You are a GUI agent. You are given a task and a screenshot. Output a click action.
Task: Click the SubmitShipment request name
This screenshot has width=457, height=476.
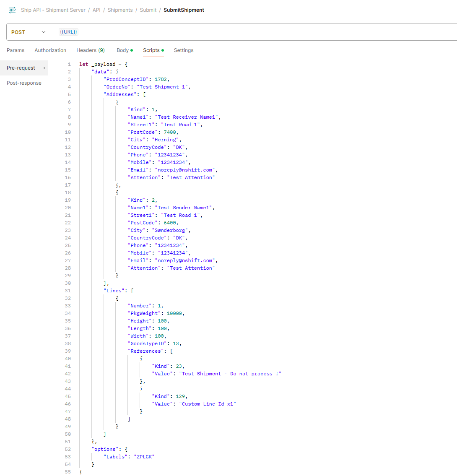pyautogui.click(x=184, y=10)
